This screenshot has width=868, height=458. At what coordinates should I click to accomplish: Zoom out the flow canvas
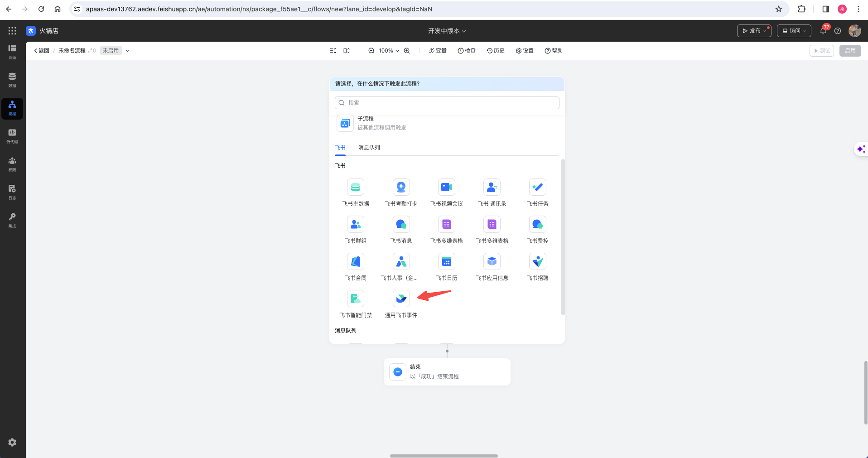(x=371, y=51)
